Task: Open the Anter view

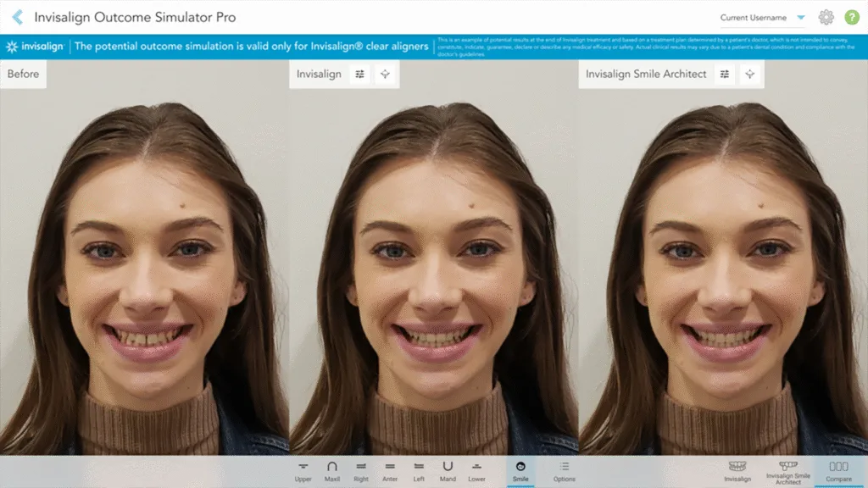Action: pos(390,471)
